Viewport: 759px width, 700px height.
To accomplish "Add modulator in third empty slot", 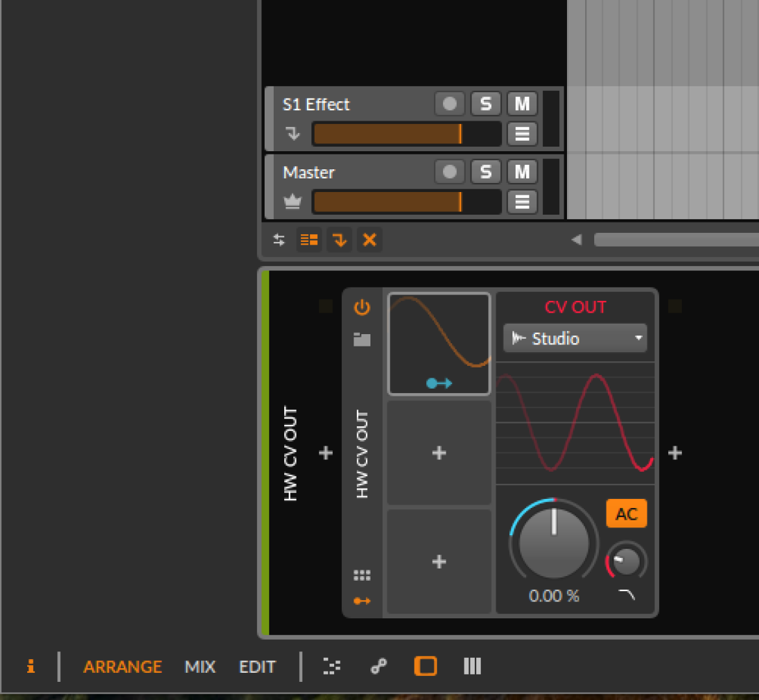I will pyautogui.click(x=439, y=562).
